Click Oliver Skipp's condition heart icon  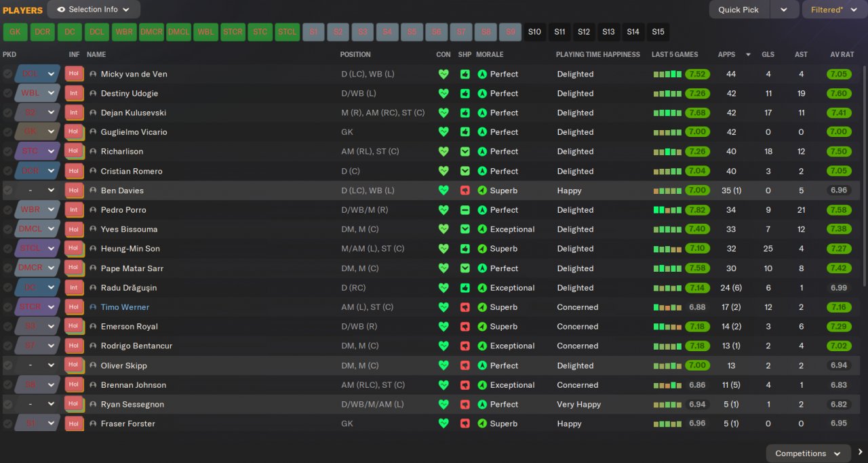[443, 365]
